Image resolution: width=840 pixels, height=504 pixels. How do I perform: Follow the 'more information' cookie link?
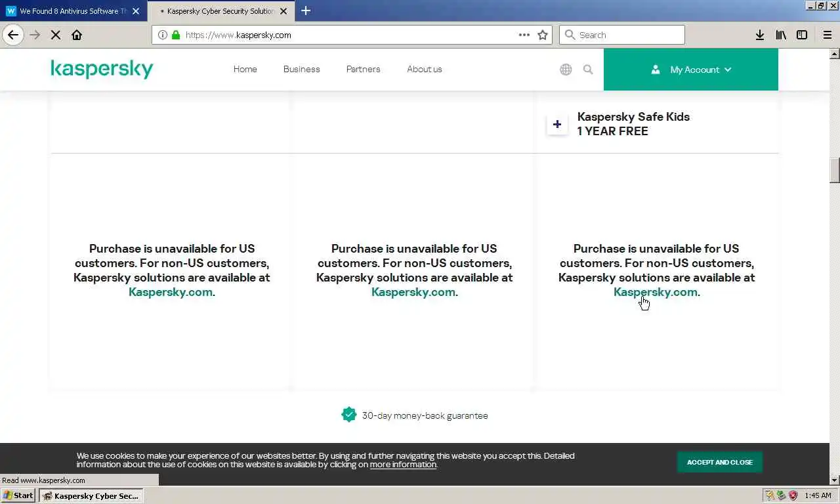pos(403,465)
